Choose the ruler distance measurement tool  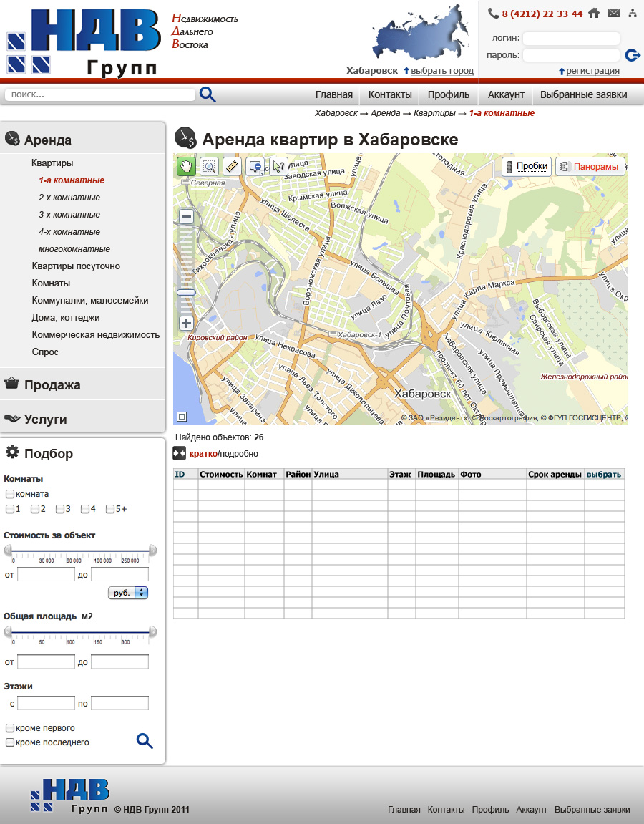pos(232,167)
